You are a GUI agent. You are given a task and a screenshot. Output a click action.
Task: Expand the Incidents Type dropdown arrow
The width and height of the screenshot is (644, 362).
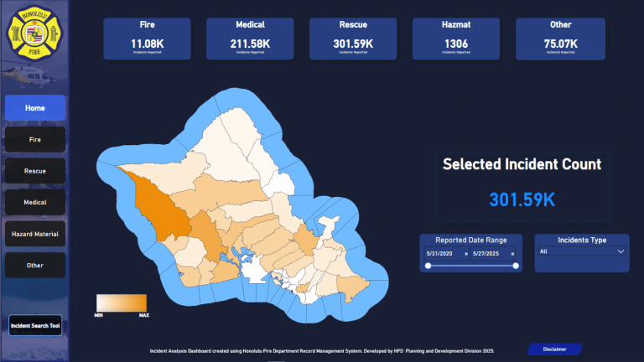[x=621, y=251]
